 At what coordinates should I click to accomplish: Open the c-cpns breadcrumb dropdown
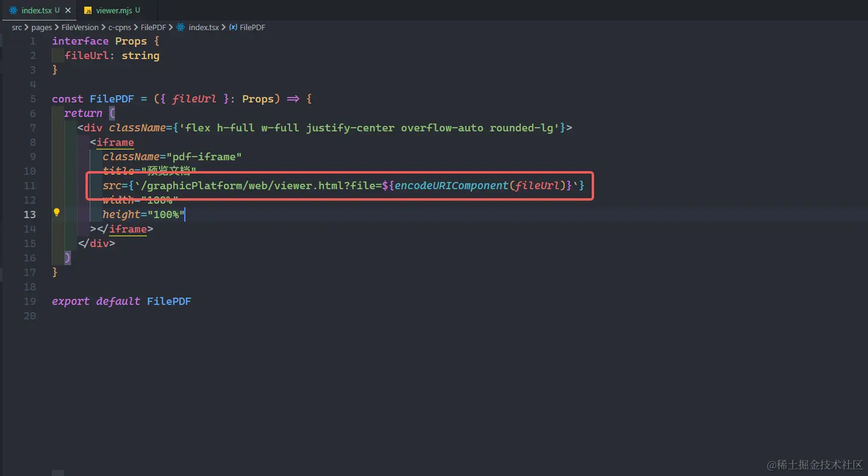(x=120, y=27)
